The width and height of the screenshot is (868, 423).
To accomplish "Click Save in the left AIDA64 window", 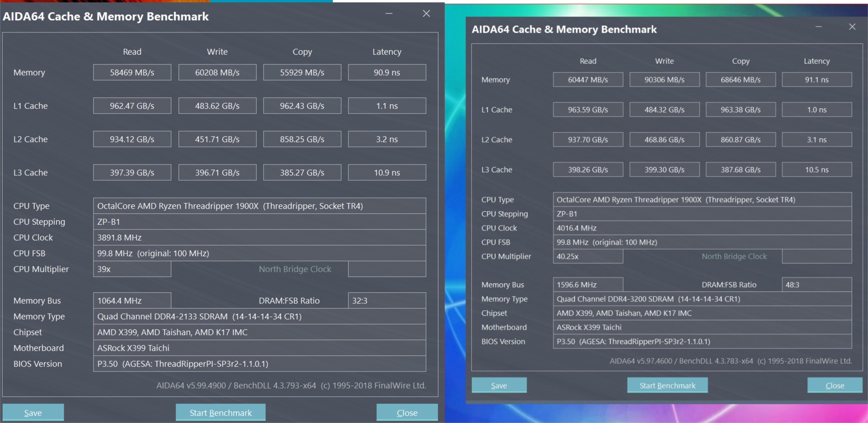I will [33, 413].
